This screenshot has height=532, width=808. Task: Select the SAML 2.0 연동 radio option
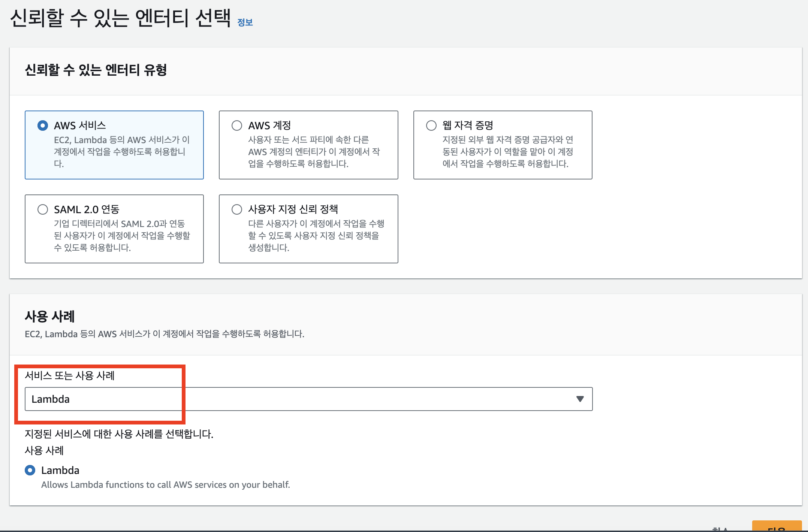pos(43,209)
